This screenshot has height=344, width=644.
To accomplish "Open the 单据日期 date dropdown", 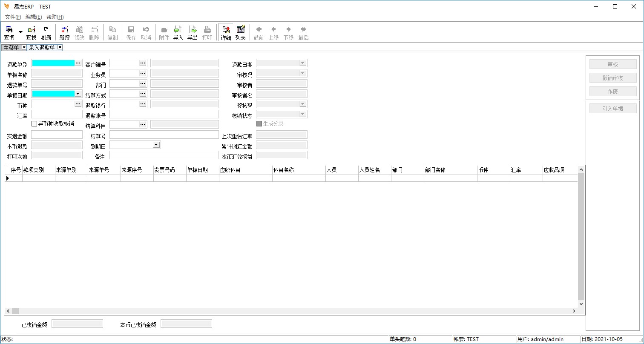I will pos(78,94).
